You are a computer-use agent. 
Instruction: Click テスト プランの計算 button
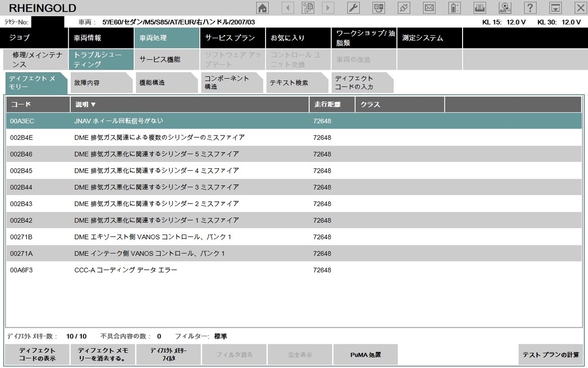coord(551,355)
